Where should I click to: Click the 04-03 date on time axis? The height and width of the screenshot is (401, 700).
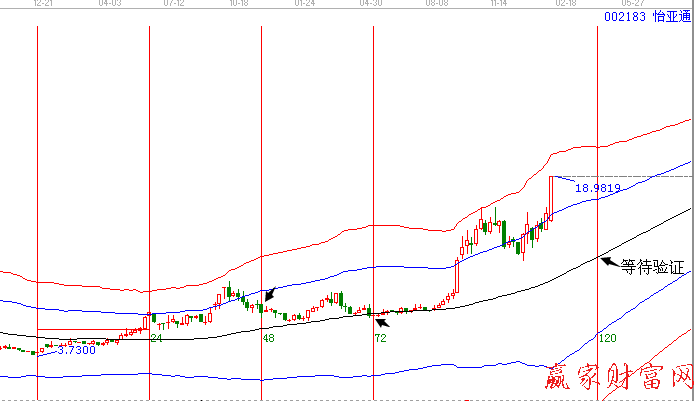(x=110, y=4)
